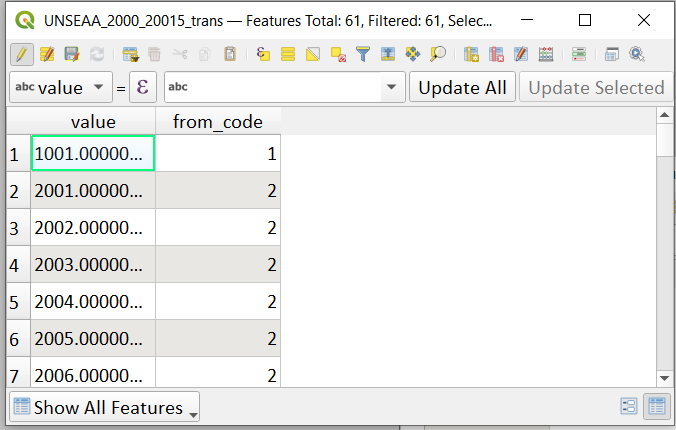
Task: Open the field calculator icon
Action: click(x=546, y=54)
